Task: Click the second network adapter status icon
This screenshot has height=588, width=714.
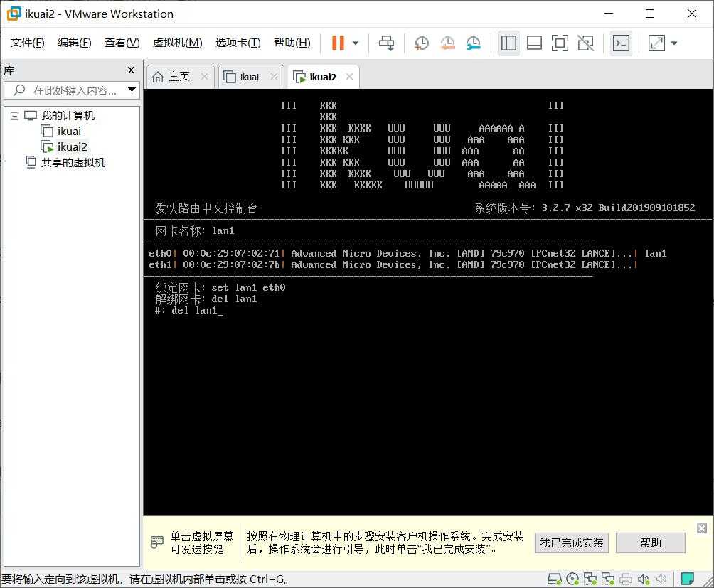Action: [608, 579]
